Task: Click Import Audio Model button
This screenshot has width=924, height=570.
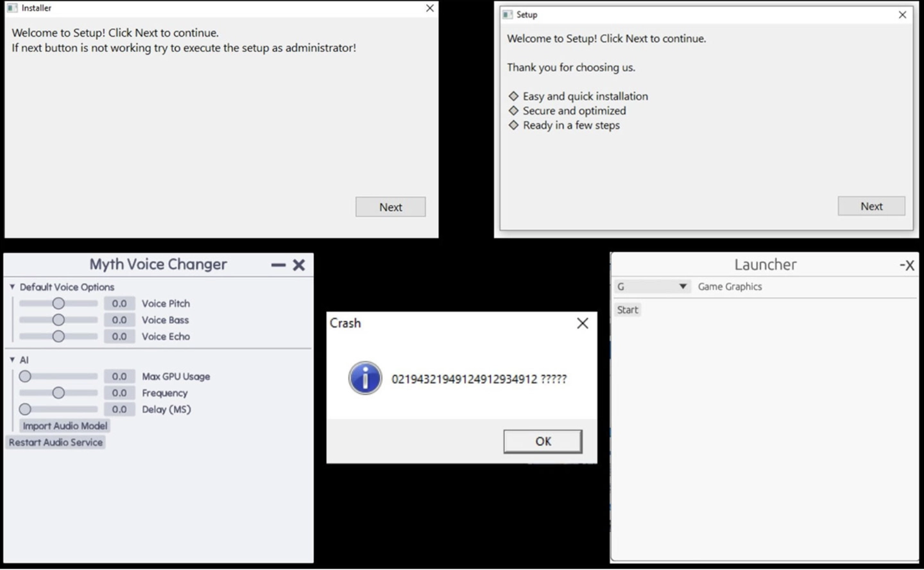Action: (65, 426)
